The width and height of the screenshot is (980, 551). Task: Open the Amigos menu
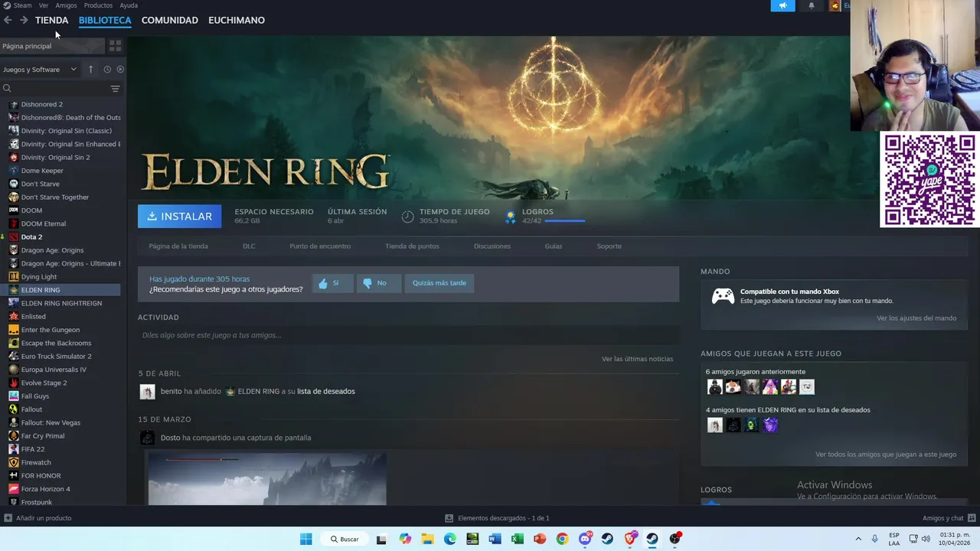point(67,5)
